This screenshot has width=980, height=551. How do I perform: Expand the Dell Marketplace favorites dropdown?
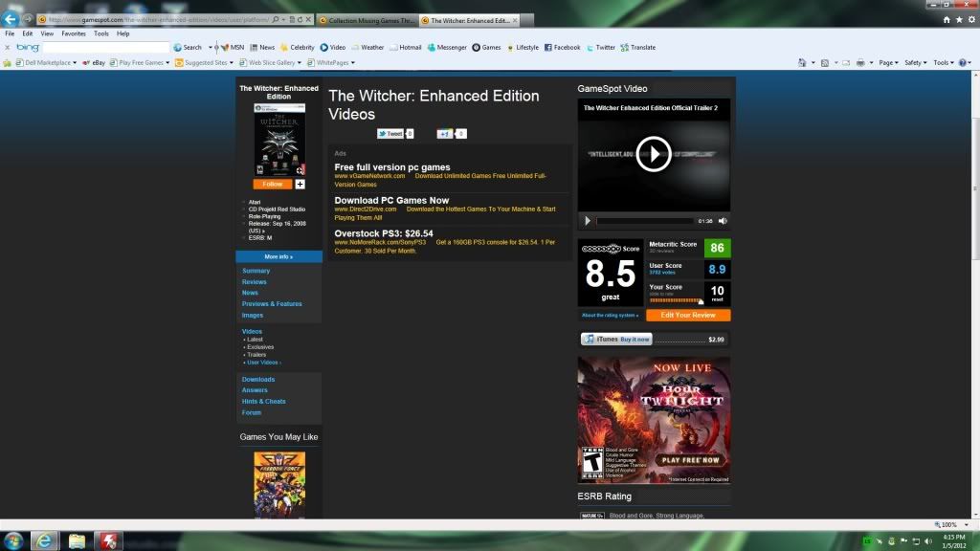pos(75,62)
